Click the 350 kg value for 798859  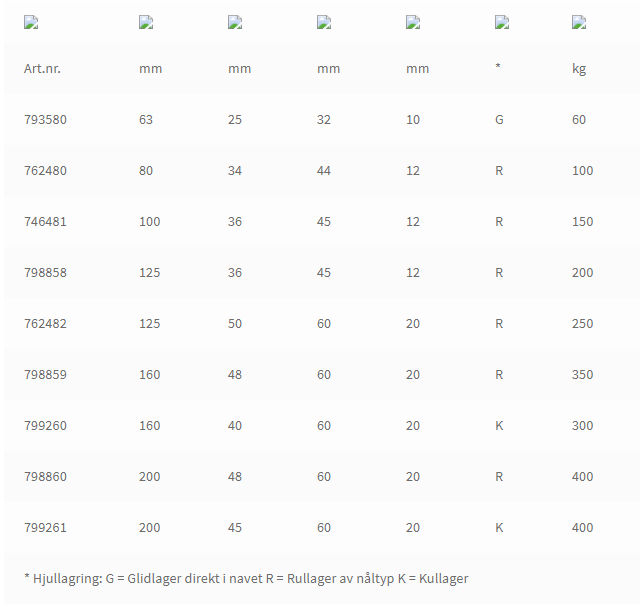(582, 375)
